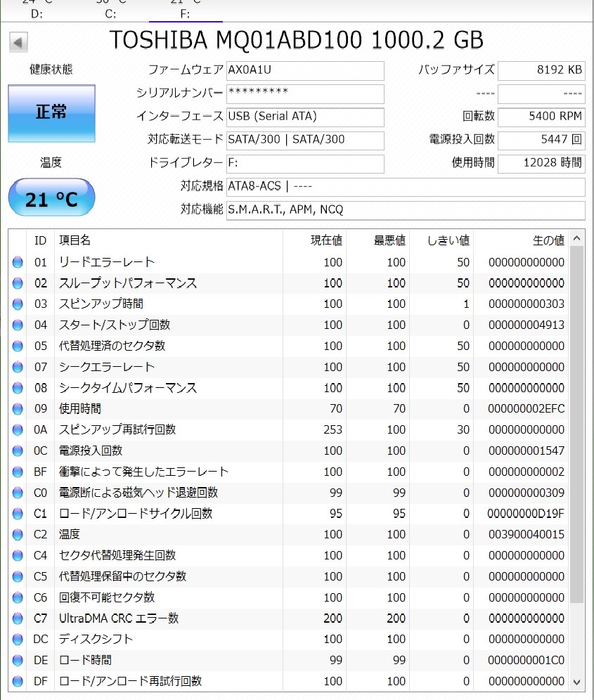The width and height of the screenshot is (594, 700).
Task: Click status icon for row 0A スピンアップ再試行回数
Action: 18,430
